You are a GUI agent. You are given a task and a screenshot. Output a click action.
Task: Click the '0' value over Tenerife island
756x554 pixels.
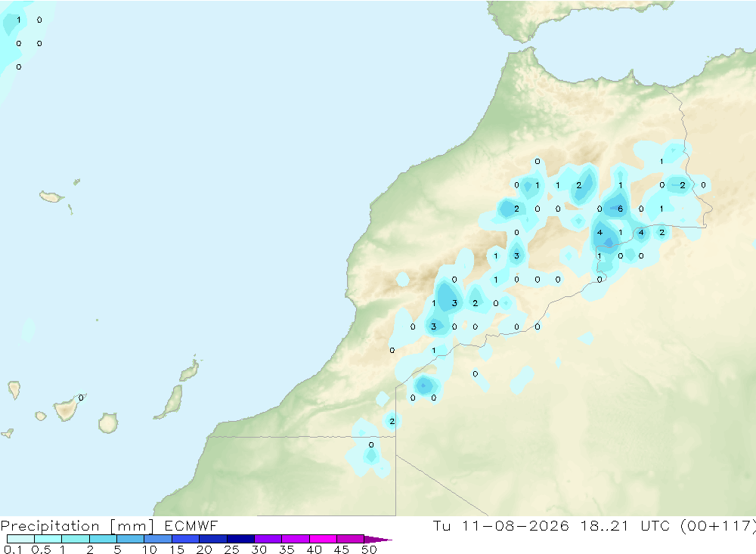(81, 398)
